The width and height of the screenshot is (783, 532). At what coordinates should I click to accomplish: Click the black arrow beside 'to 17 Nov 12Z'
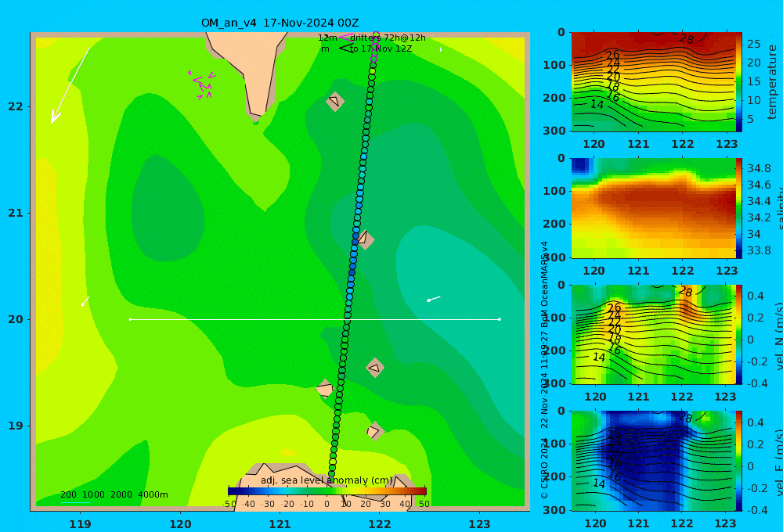pos(346,49)
